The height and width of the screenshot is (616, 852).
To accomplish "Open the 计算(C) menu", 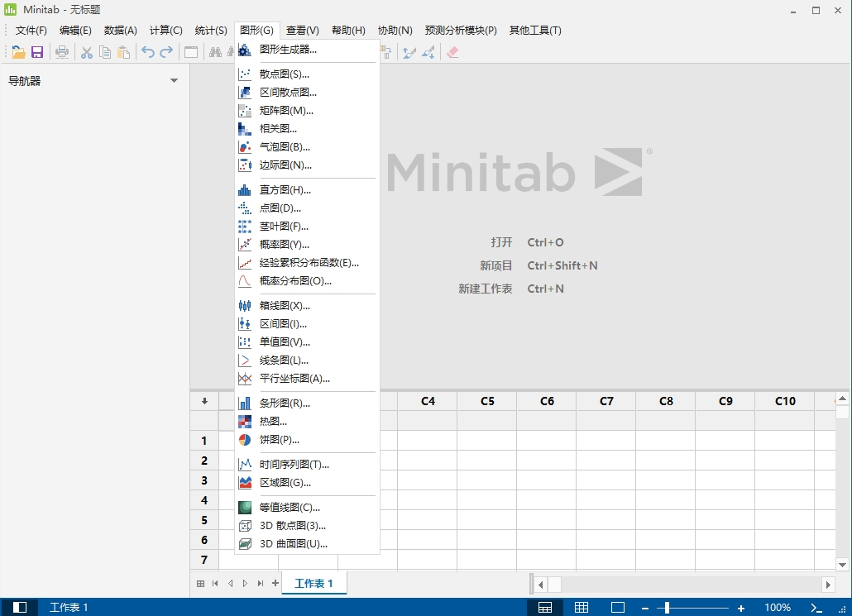I will [165, 31].
